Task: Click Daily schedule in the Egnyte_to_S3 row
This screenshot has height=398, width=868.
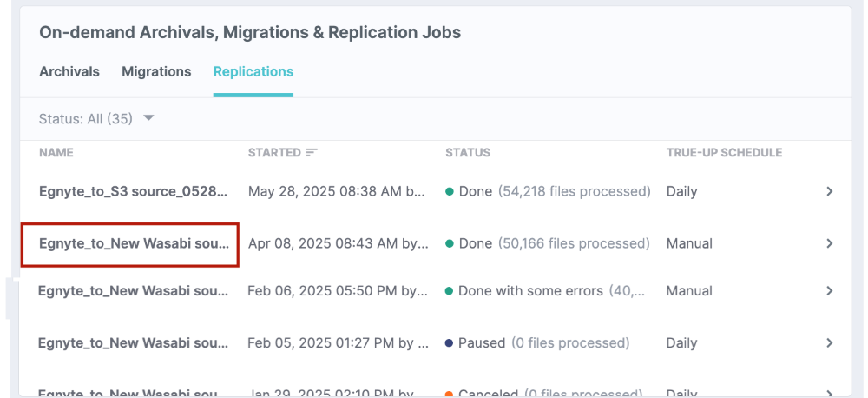Action: [x=681, y=191]
